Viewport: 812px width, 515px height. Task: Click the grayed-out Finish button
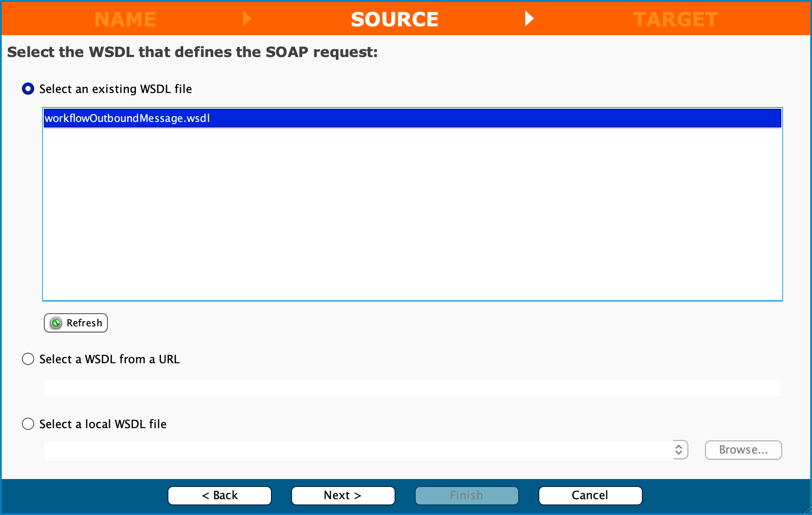tap(467, 496)
